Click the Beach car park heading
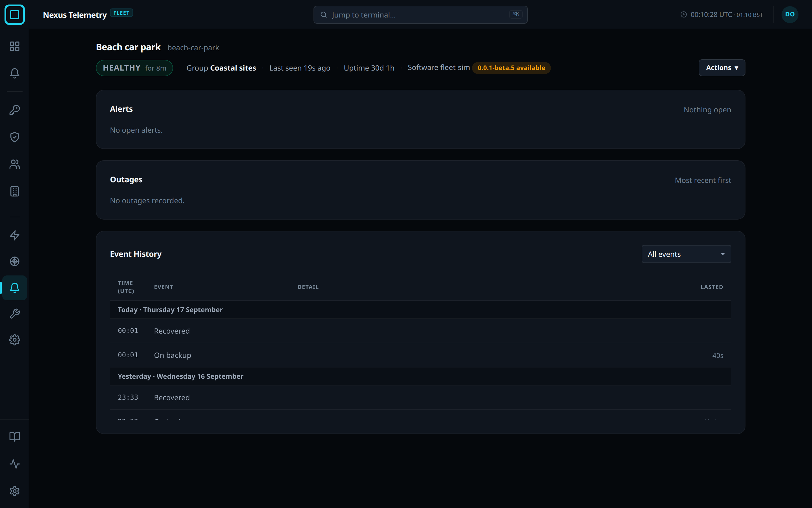The width and height of the screenshot is (812, 508). click(x=128, y=47)
